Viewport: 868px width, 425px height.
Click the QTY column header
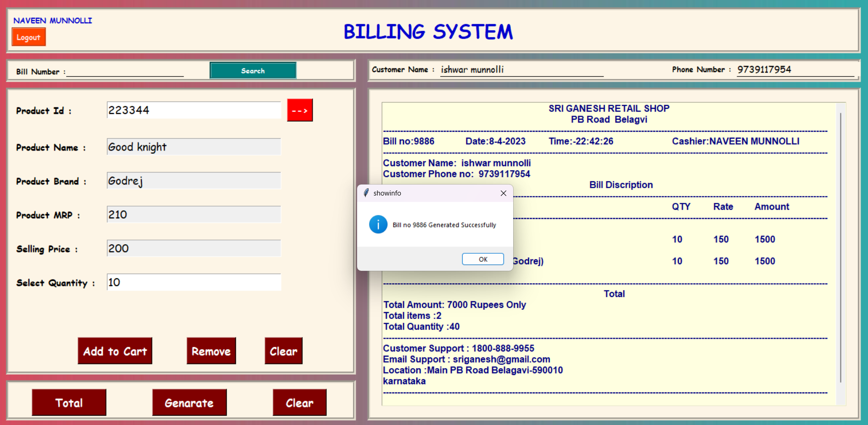(x=681, y=207)
